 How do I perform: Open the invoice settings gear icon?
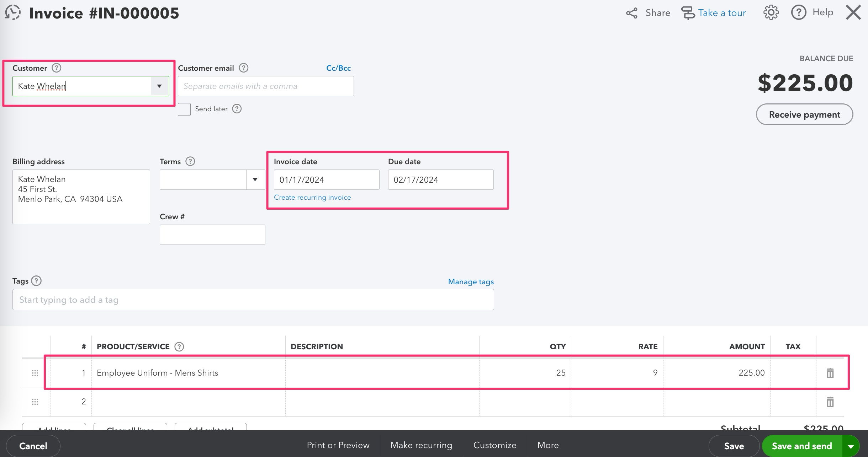771,12
